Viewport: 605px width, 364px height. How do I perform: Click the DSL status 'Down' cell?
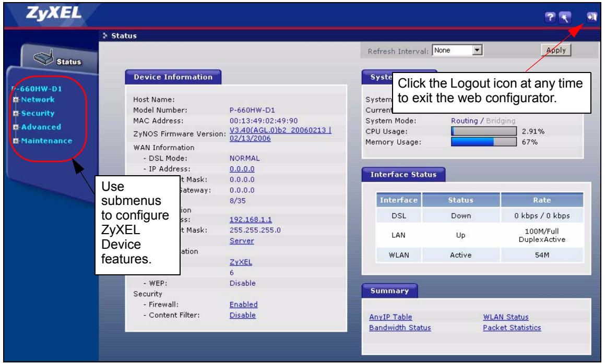coord(461,216)
